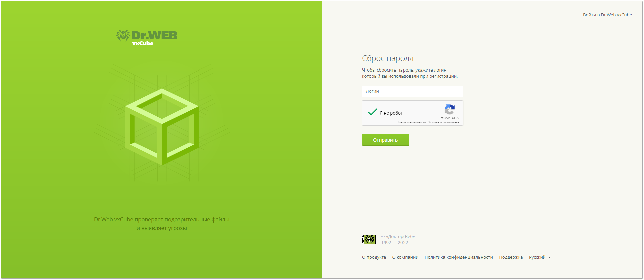
Task: Open the Русский language dropdown
Action: tap(540, 257)
